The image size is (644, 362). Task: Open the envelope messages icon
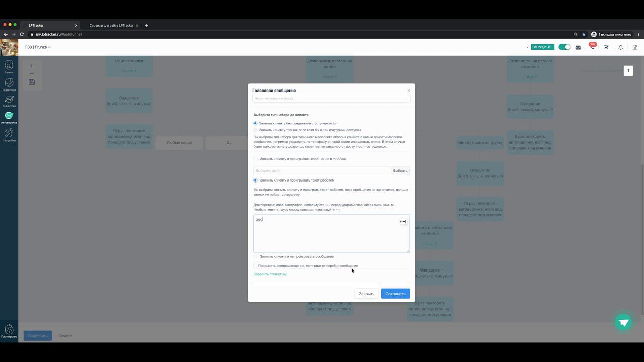point(578,47)
